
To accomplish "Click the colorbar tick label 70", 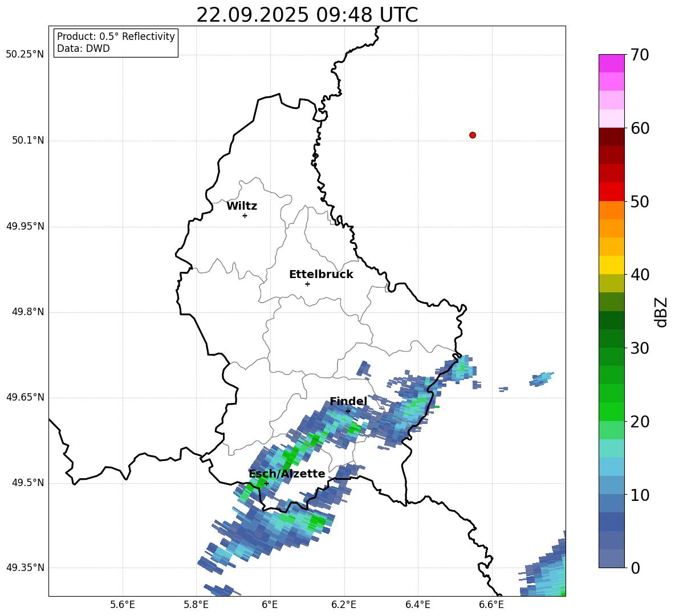I will (640, 55).
